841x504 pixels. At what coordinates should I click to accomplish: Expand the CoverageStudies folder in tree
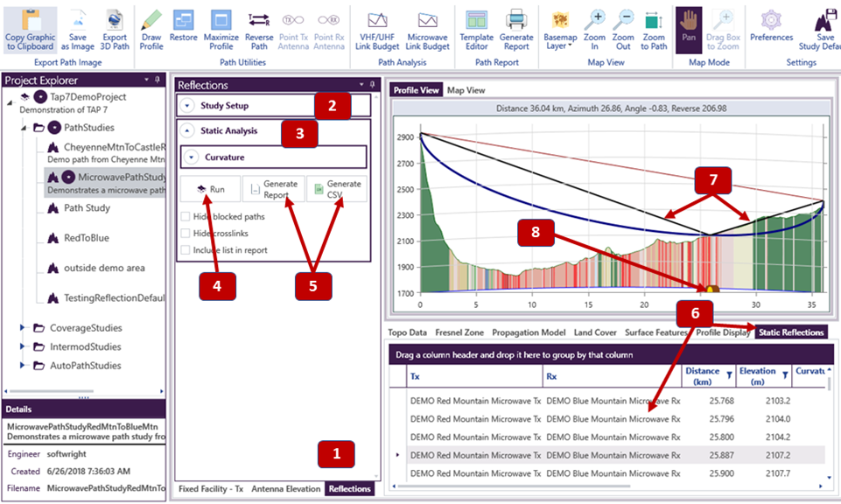click(x=23, y=328)
